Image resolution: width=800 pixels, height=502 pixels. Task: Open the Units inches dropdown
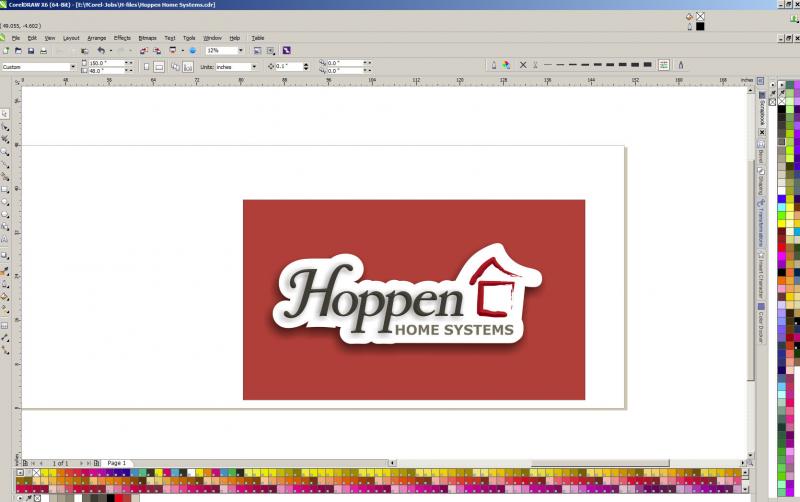pos(254,67)
